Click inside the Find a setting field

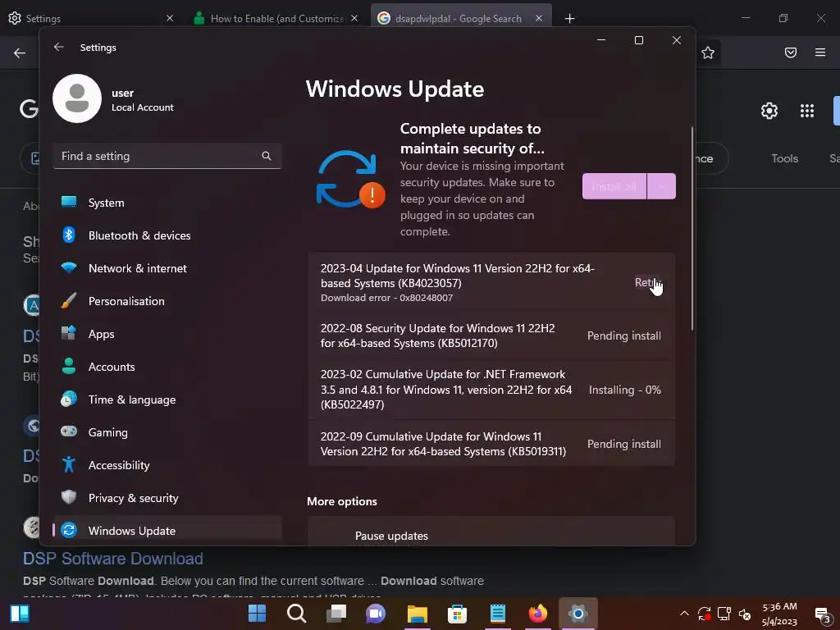coord(167,156)
